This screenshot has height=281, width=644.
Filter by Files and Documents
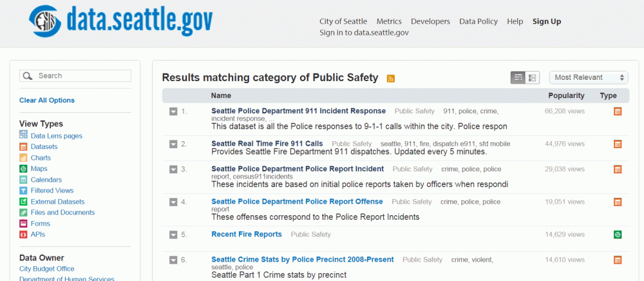(62, 212)
